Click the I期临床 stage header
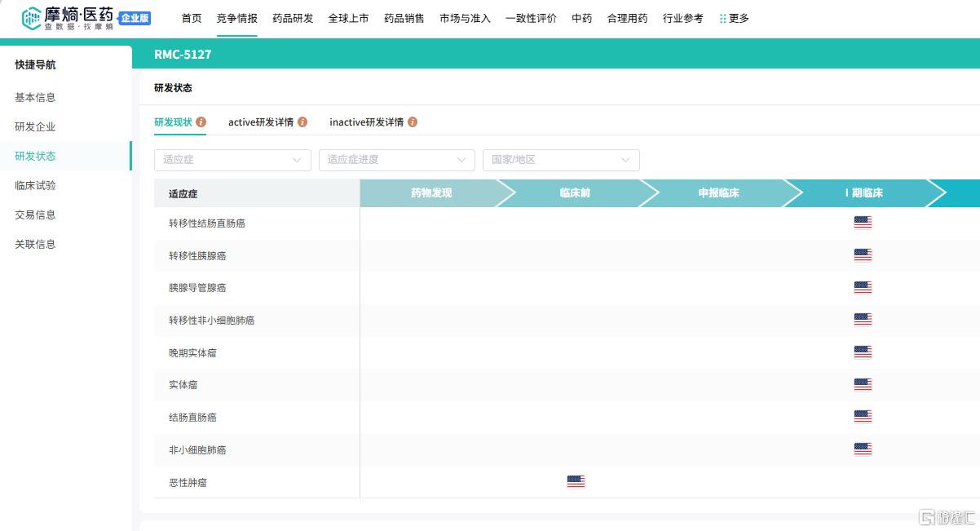Viewport: 980px width, 531px height. coord(864,193)
